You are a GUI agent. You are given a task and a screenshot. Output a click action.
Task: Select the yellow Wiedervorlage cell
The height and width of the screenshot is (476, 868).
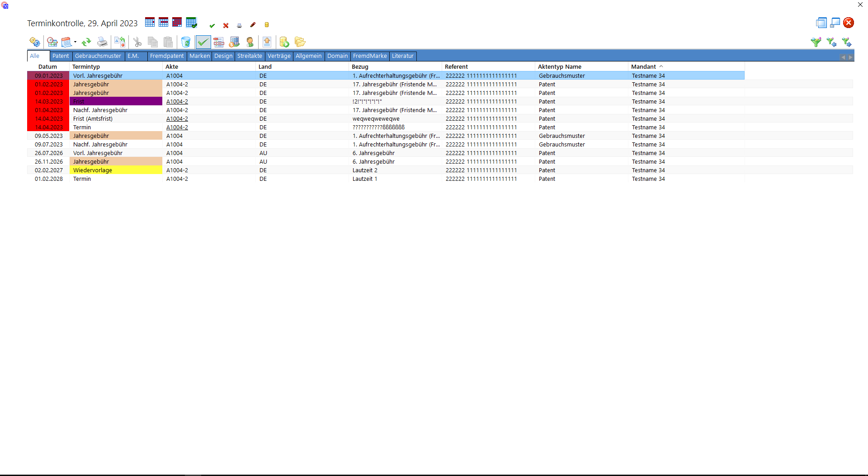(116, 170)
